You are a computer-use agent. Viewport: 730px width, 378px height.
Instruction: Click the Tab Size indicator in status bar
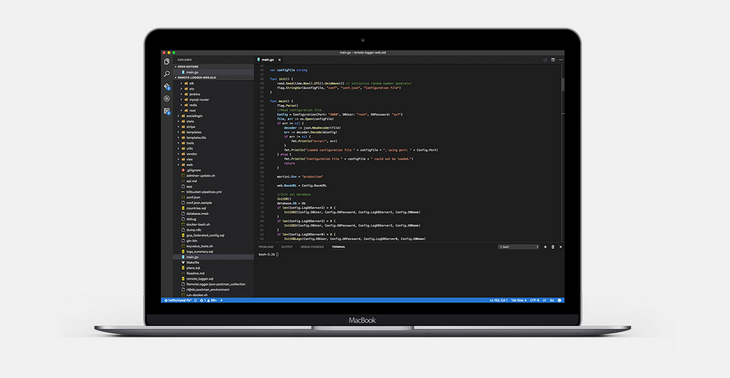pyautogui.click(x=519, y=300)
